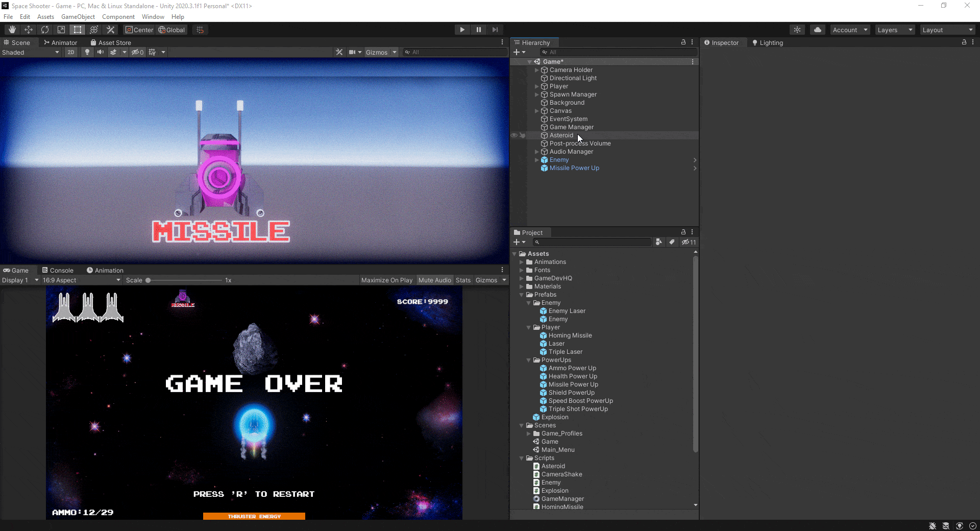
Task: Toggle scene grid visibility
Action: point(152,52)
